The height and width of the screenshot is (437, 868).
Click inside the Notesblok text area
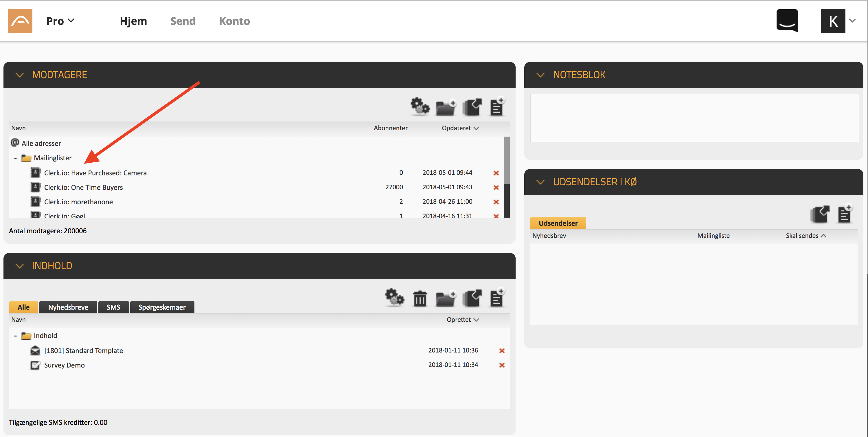[694, 118]
